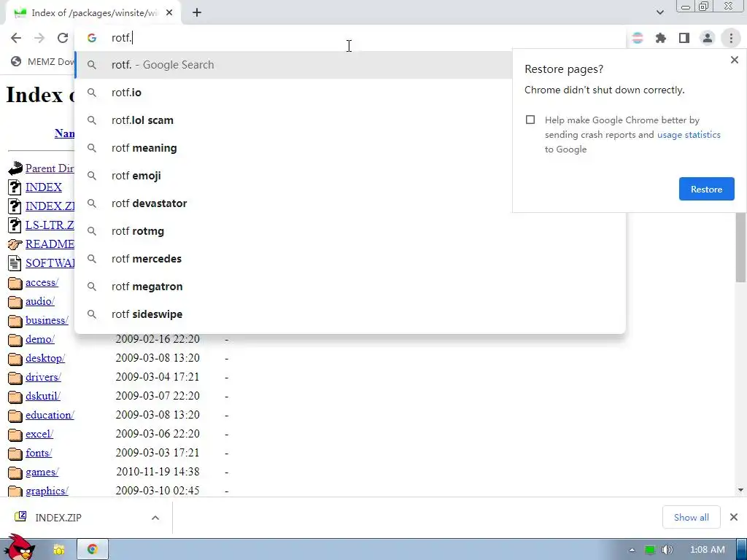Click the folder icon beside games/
This screenshot has width=747, height=560.
(15, 472)
